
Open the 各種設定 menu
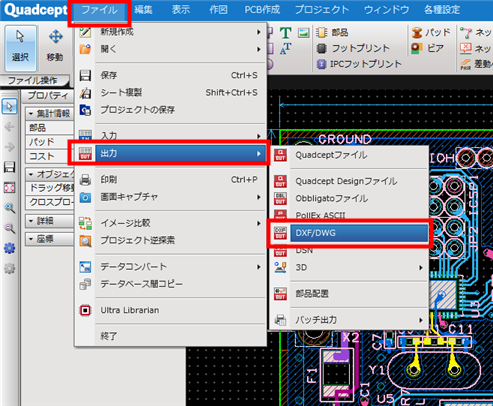[442, 10]
